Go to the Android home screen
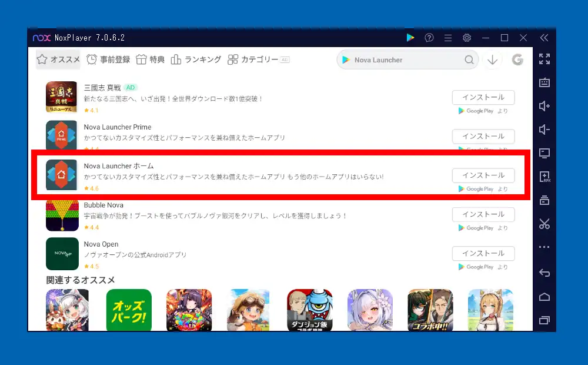588x365 pixels. coord(544,297)
